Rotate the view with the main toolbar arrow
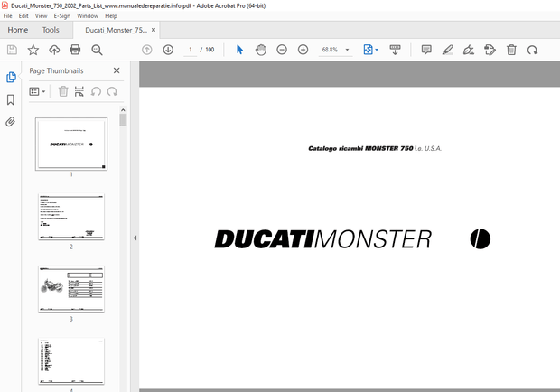560x392 pixels. coord(532,50)
